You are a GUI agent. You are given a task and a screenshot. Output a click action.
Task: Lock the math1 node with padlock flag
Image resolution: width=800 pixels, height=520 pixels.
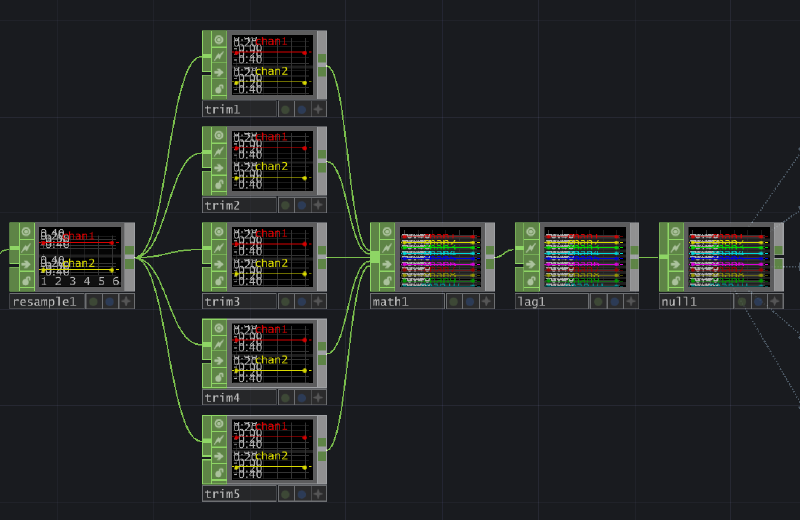tap(387, 280)
